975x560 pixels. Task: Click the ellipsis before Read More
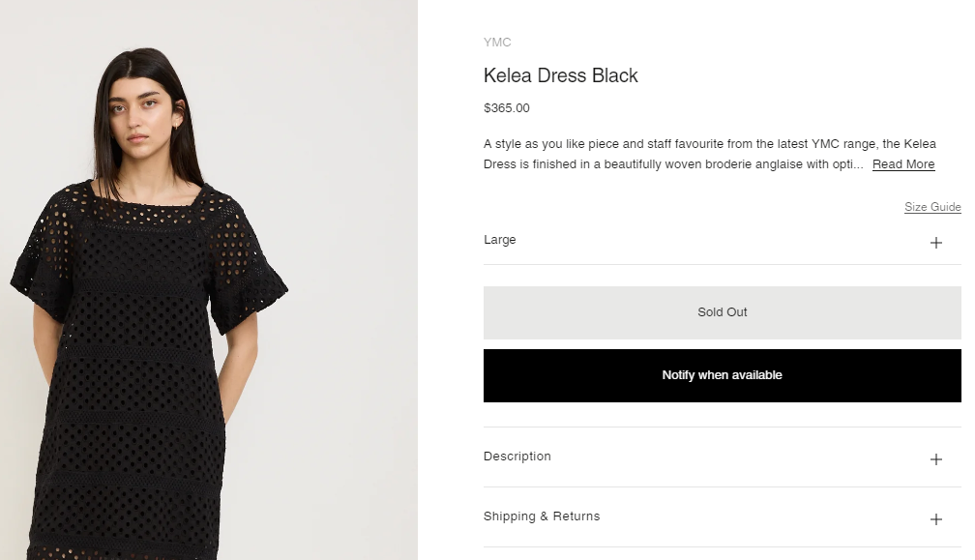pos(858,164)
